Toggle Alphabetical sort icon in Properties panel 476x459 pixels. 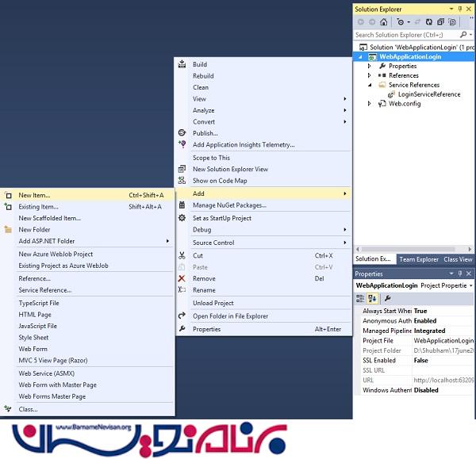[372, 299]
